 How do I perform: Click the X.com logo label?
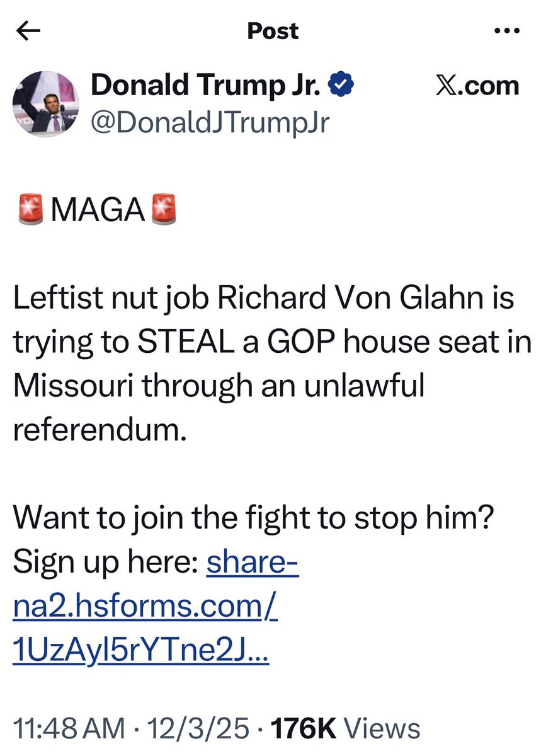(477, 86)
